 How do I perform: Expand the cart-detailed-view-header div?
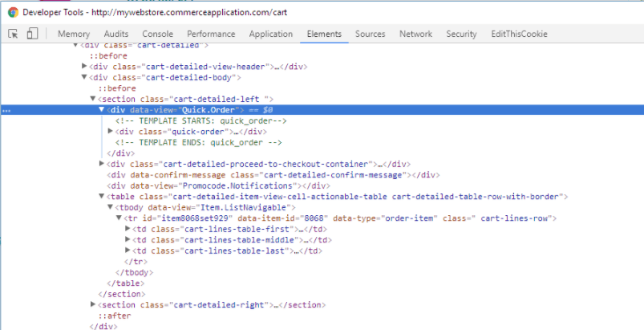[85, 66]
